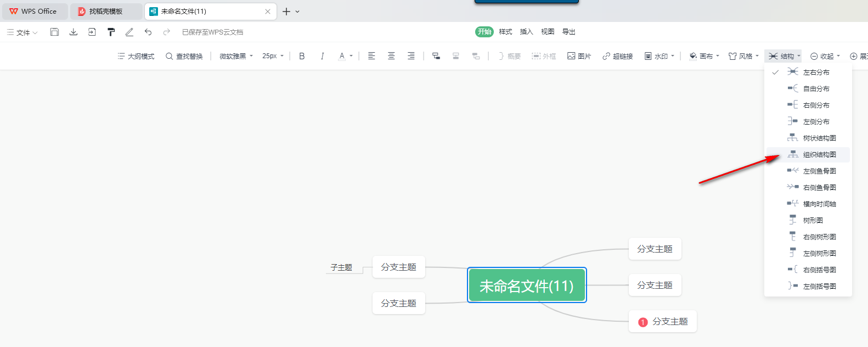Screen dimensions: 868x347
Task: Select 右侧分布 structure option
Action: [808, 105]
